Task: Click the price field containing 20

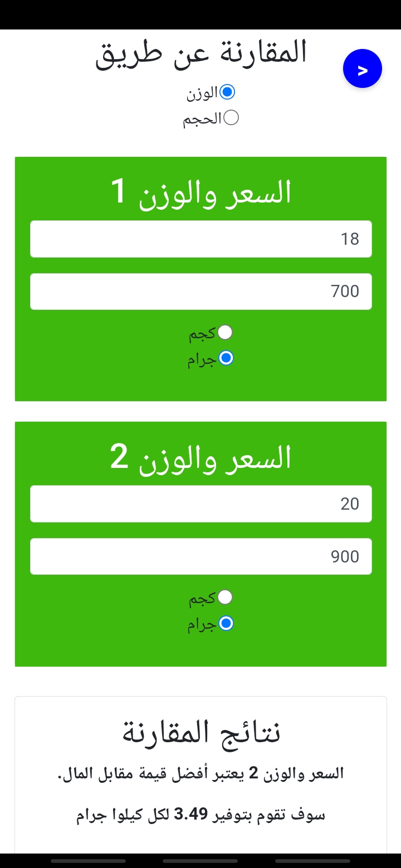Action: [200, 504]
